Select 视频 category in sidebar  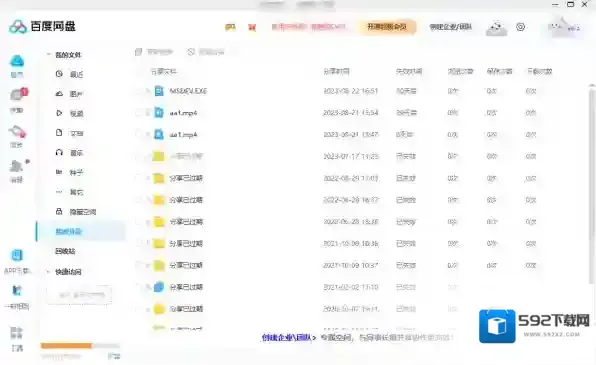point(76,113)
